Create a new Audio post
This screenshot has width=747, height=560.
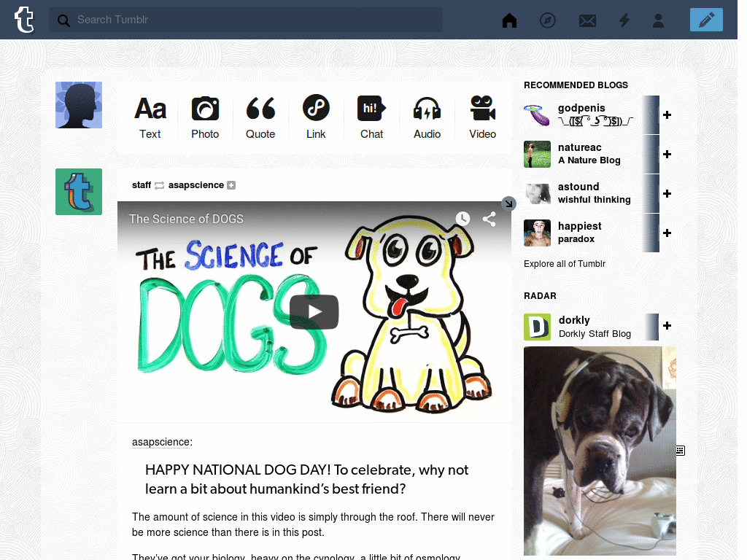[x=427, y=117]
